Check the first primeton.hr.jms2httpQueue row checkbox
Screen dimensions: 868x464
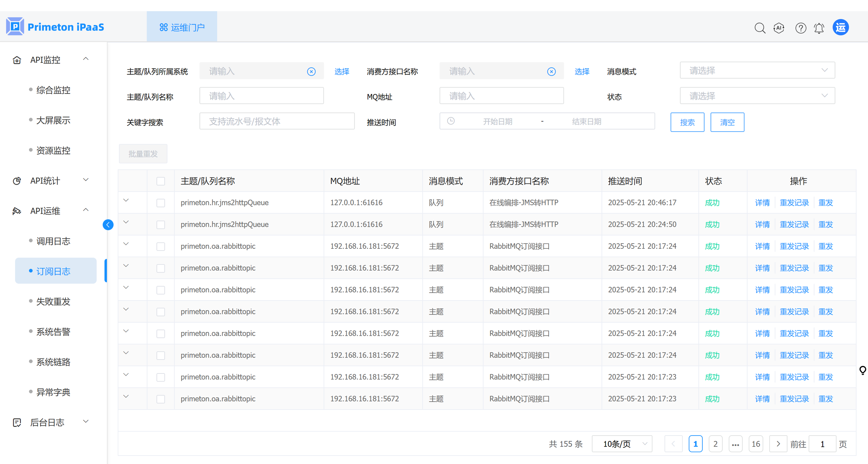click(161, 203)
